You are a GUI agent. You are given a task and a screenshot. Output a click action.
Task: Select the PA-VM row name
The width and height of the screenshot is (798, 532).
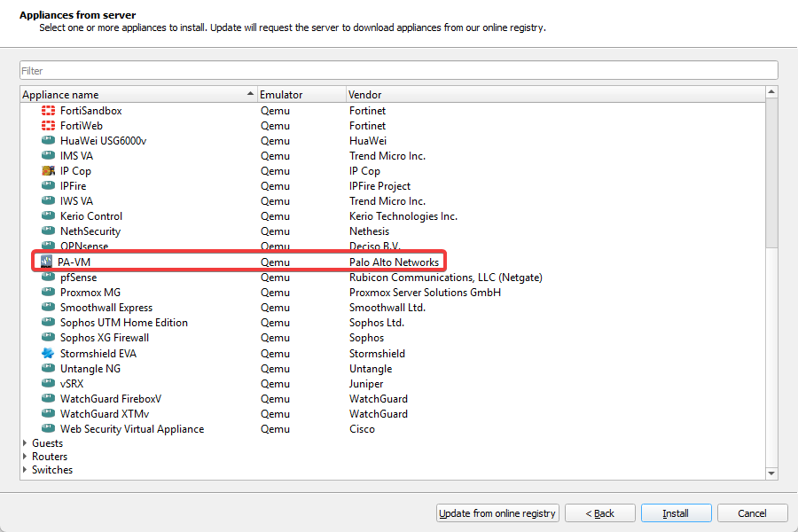[x=74, y=262]
